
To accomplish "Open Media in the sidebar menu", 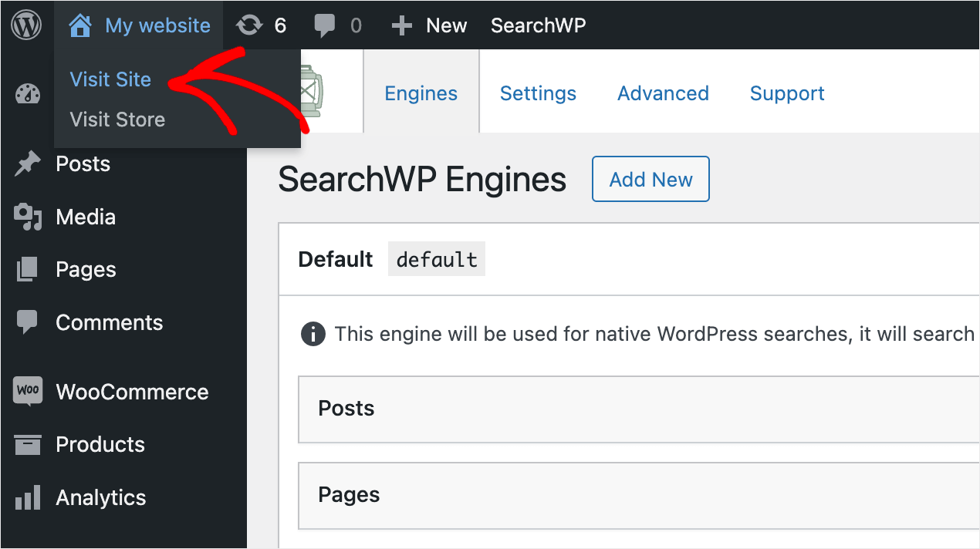I will [x=86, y=217].
